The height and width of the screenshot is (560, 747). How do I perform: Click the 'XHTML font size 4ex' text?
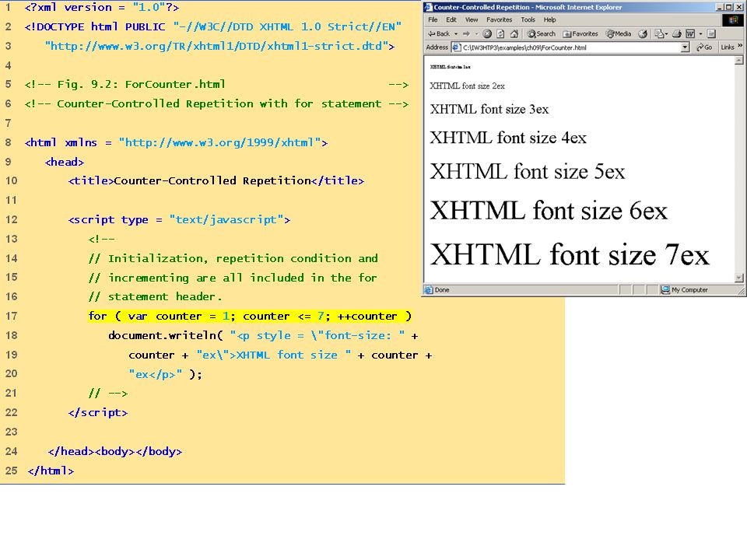click(x=508, y=138)
